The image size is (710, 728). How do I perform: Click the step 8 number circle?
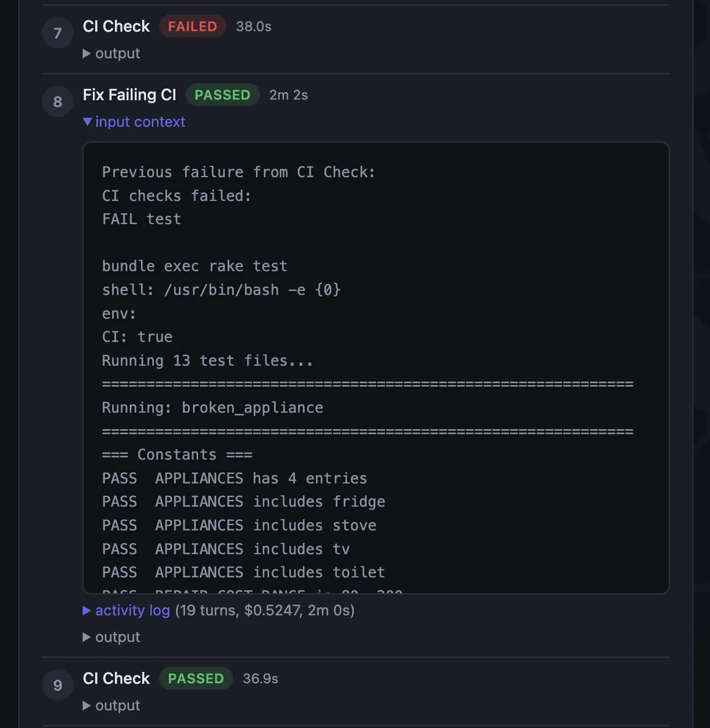click(57, 101)
